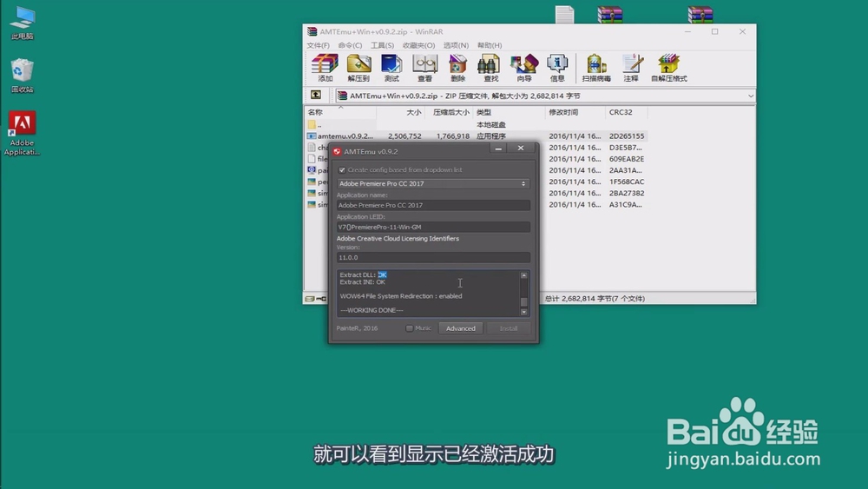Screen dimensions: 868x489
Task: Click the Add (添加) toolbar icon in WinRAR
Action: [325, 68]
